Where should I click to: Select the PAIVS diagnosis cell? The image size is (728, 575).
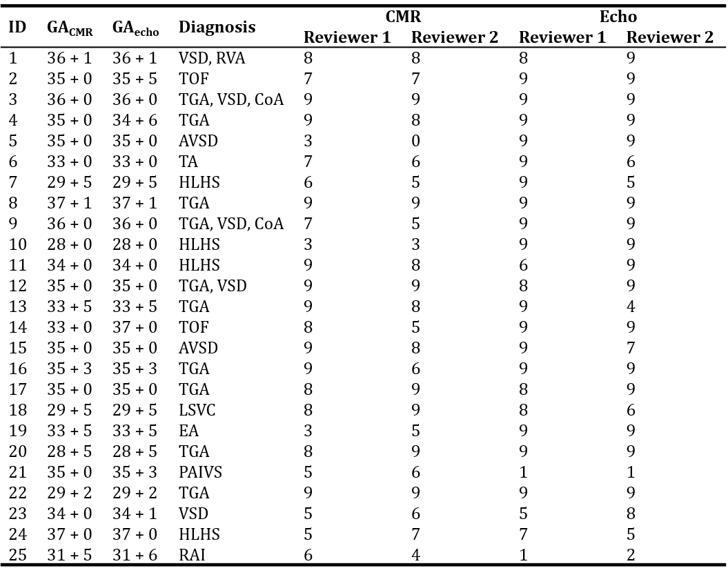click(x=200, y=472)
